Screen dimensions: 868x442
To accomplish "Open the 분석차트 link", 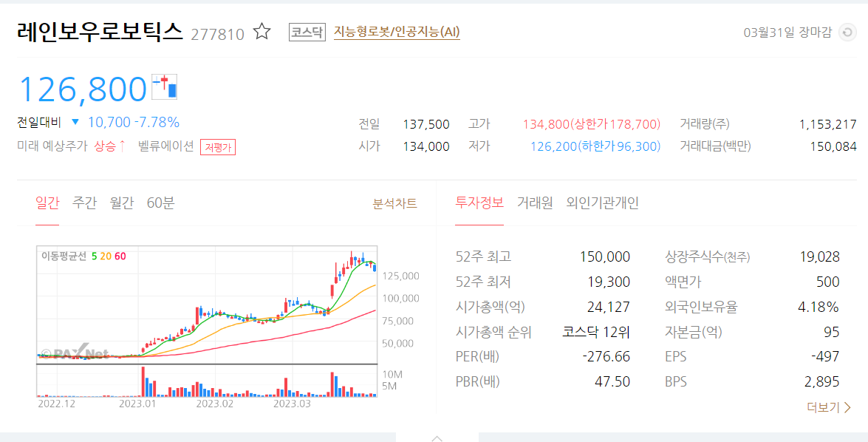I will (x=394, y=204).
